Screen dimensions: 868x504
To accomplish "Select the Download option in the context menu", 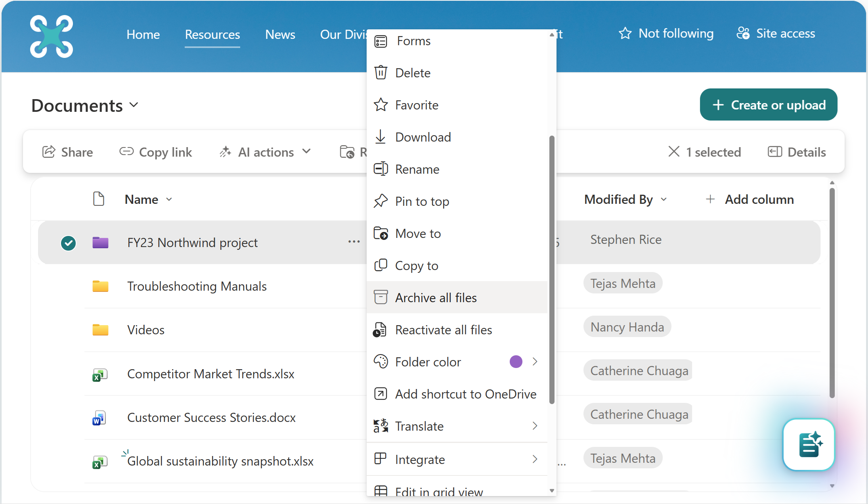I will pos(423,137).
